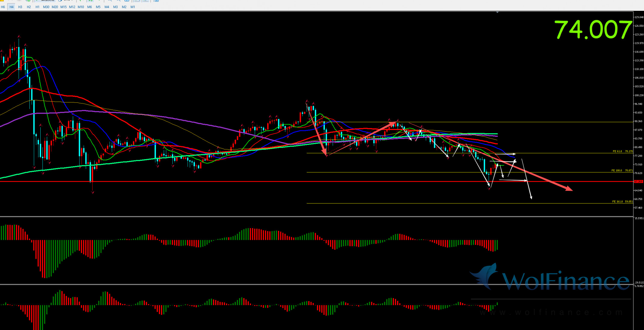
Task: Click the chart shift triangle marker
Action: coord(497,12)
